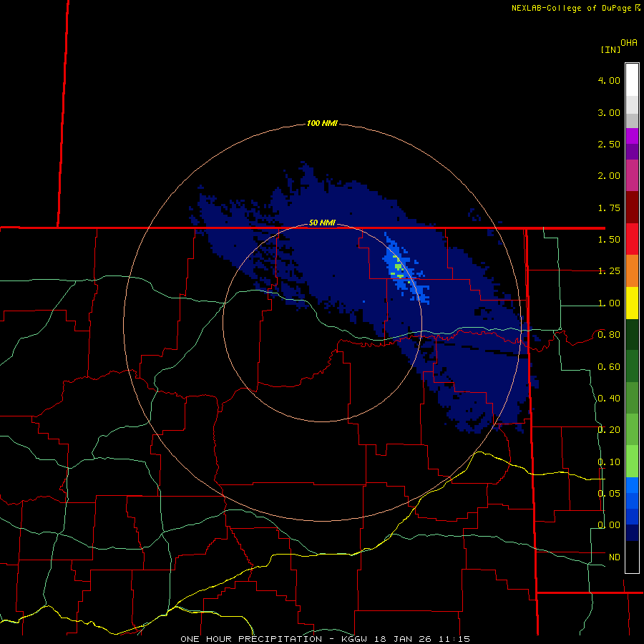Select the bright red legend swatch
Screen dimensions: 644x644
click(x=632, y=239)
